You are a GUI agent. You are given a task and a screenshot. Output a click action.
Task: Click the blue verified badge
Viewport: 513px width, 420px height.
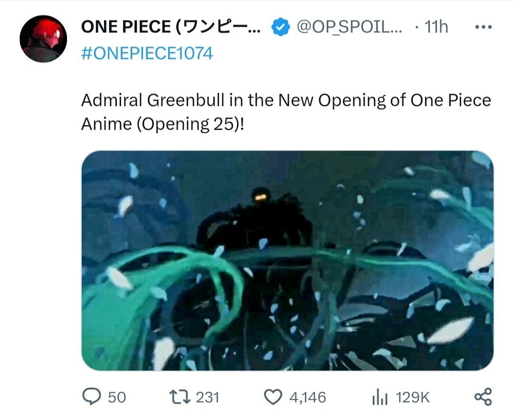(x=281, y=28)
